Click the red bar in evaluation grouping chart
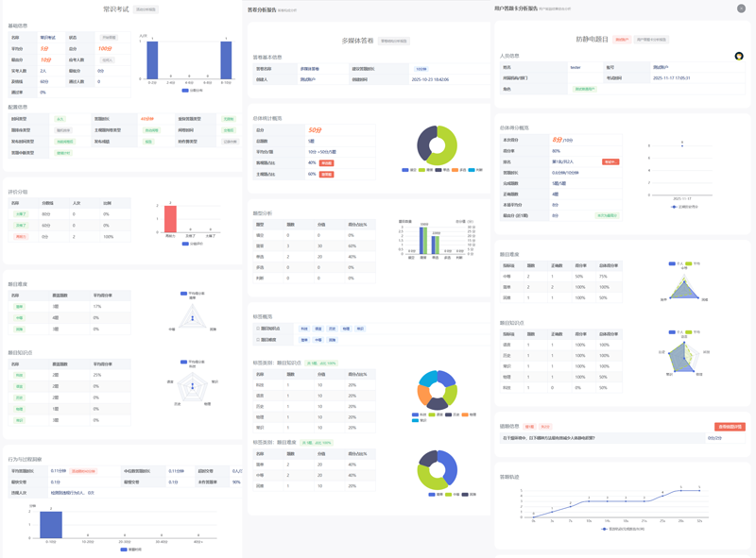 pyautogui.click(x=170, y=219)
